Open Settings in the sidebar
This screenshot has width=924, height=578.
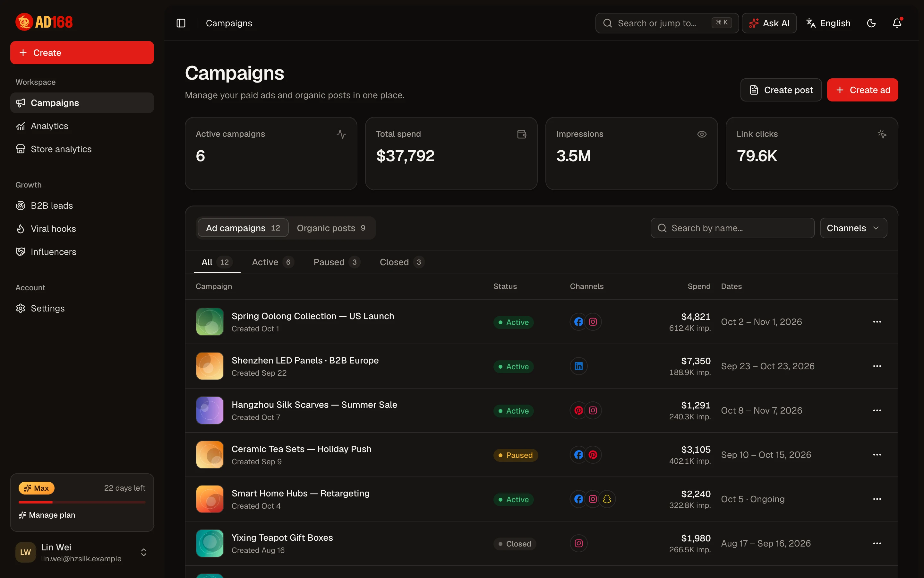click(x=82, y=309)
